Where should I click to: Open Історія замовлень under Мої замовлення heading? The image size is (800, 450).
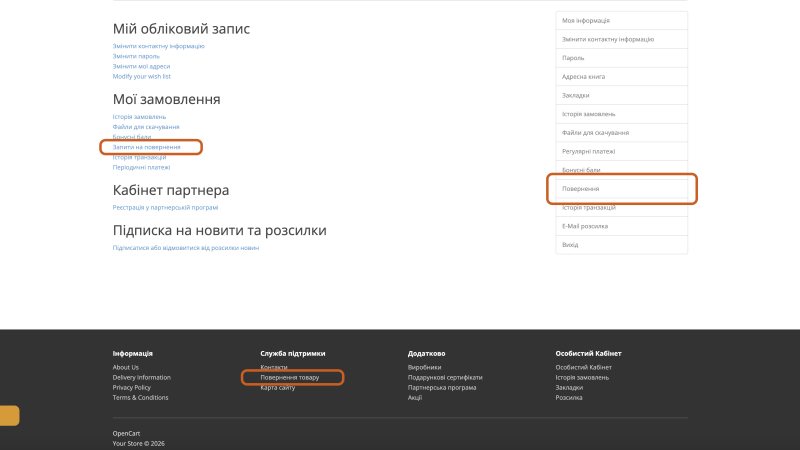(139, 117)
